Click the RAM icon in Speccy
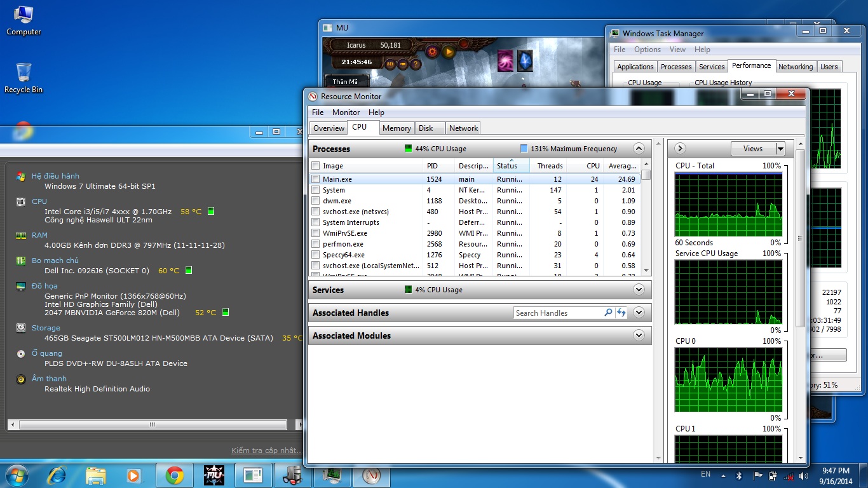Screen dimensions: 868x488 [x=21, y=235]
